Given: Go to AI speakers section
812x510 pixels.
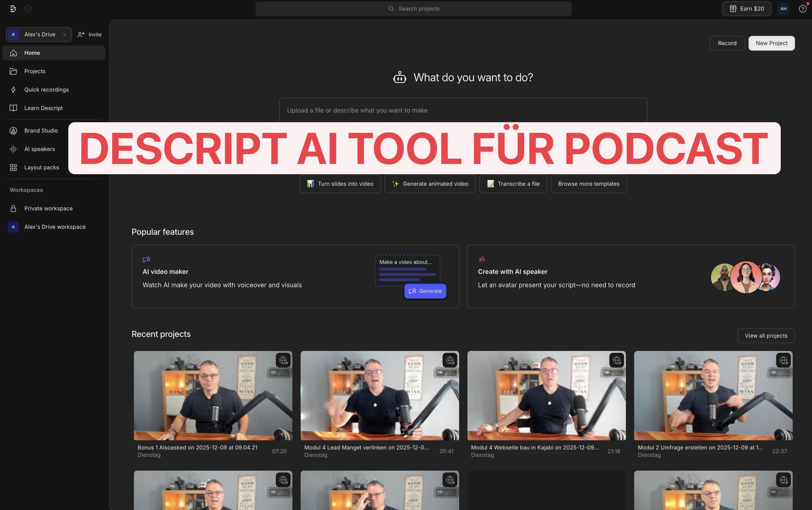Looking at the screenshot, I should point(39,149).
